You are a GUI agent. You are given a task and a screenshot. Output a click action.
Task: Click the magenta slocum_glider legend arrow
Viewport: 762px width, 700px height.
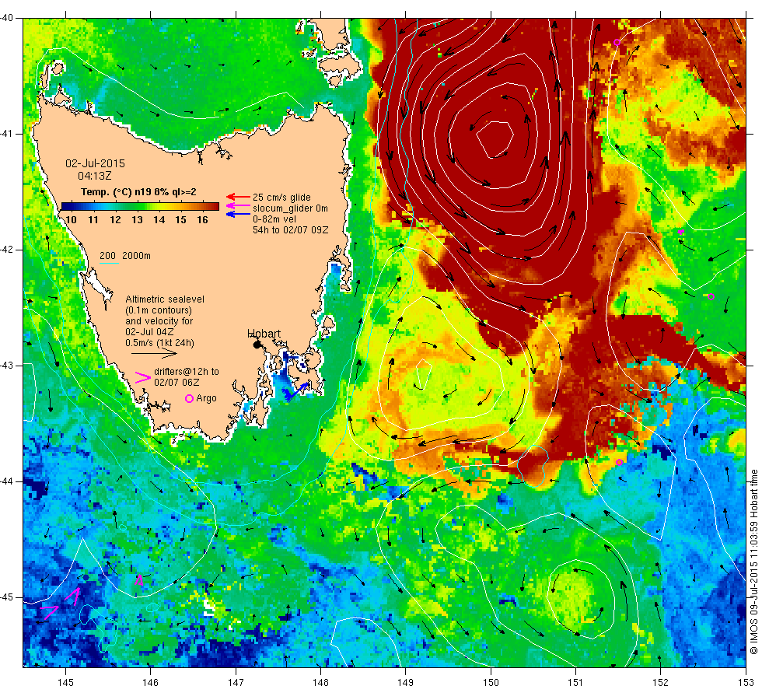[x=239, y=206]
